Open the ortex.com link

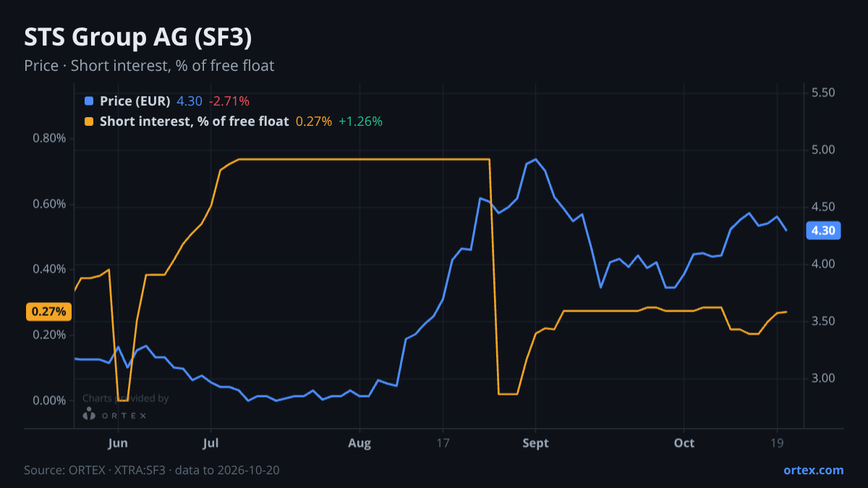pyautogui.click(x=814, y=470)
